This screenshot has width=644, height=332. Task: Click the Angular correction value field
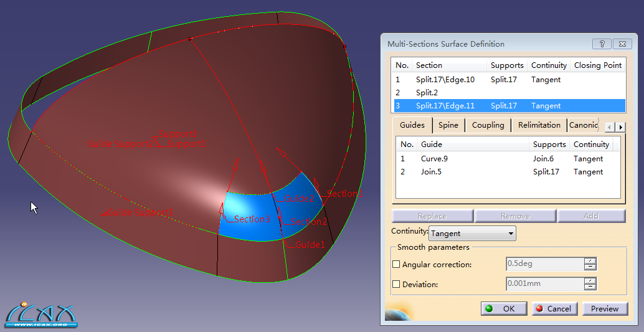coord(544,264)
